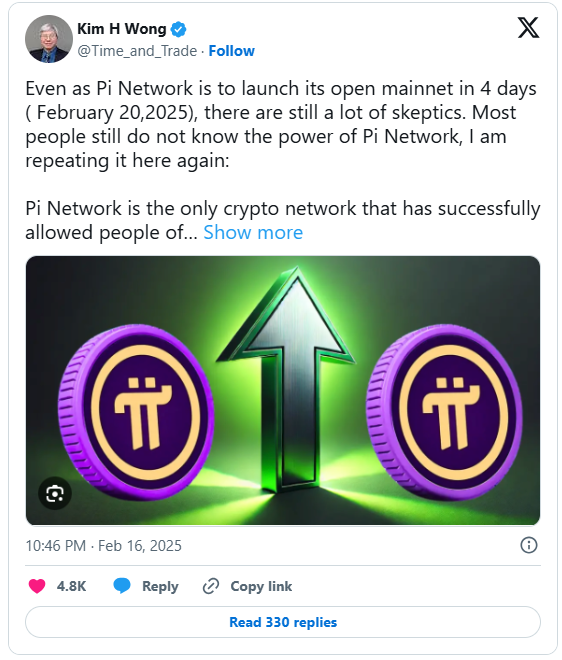Viewport: 562px width, 660px height.
Task: Click the pink heart like icon
Action: [37, 586]
